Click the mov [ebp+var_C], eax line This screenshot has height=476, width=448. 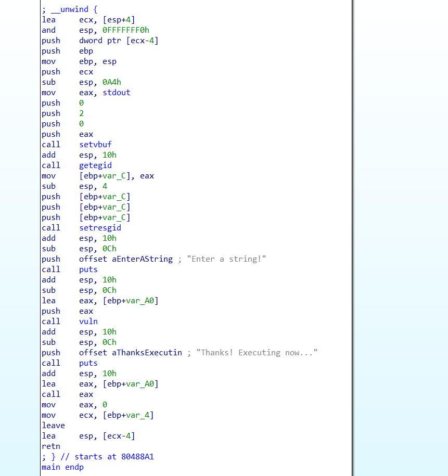click(98, 176)
